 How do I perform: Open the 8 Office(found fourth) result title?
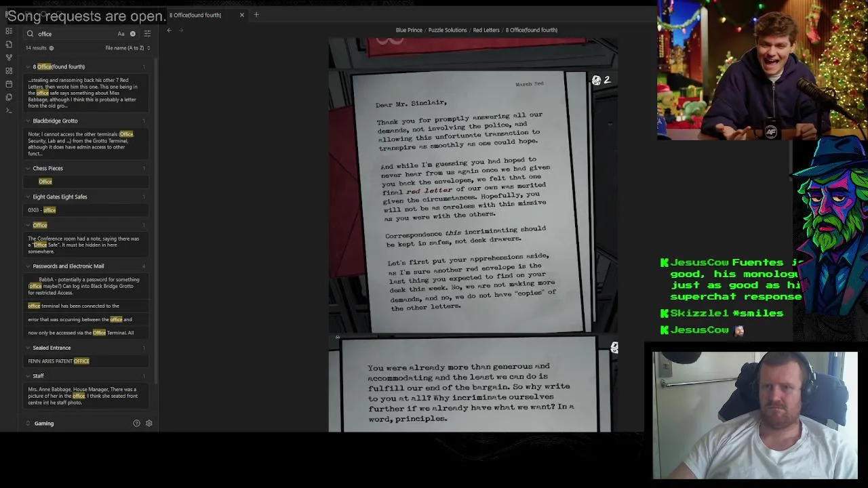(x=59, y=67)
